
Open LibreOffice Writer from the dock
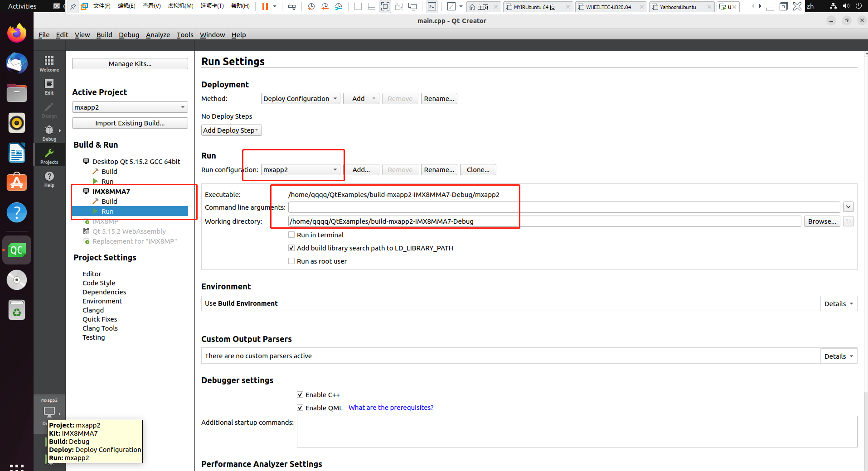pos(17,153)
